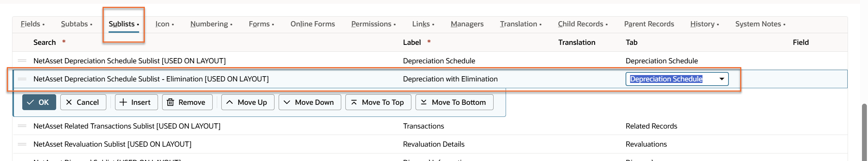The height and width of the screenshot is (161, 868).
Task: Switch to the Fields tab
Action: 32,24
